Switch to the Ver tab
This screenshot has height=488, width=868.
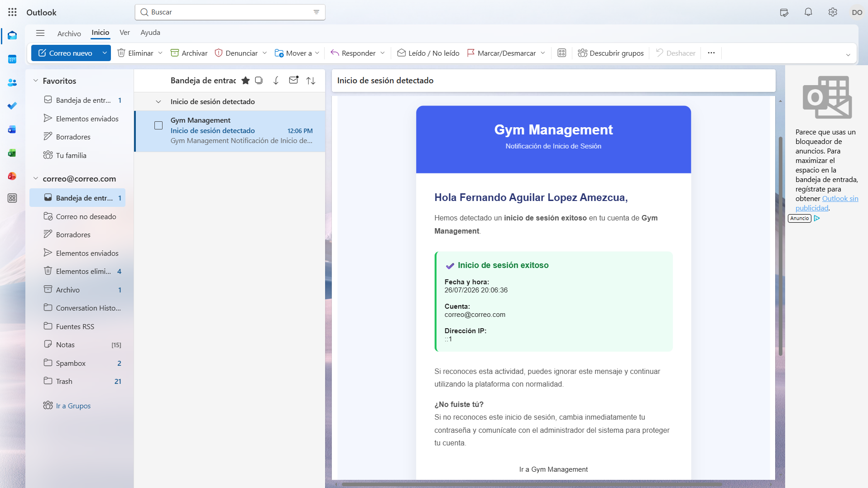pos(125,33)
